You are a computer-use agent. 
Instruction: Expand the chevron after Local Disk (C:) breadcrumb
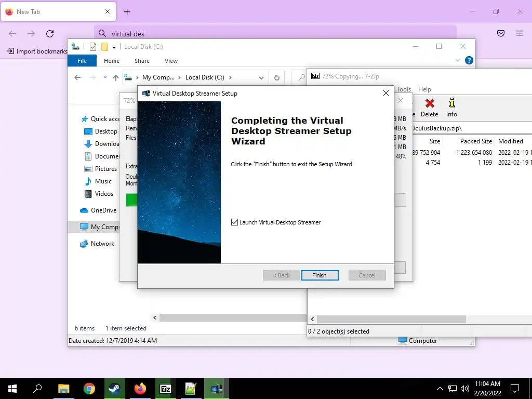pyautogui.click(x=230, y=77)
